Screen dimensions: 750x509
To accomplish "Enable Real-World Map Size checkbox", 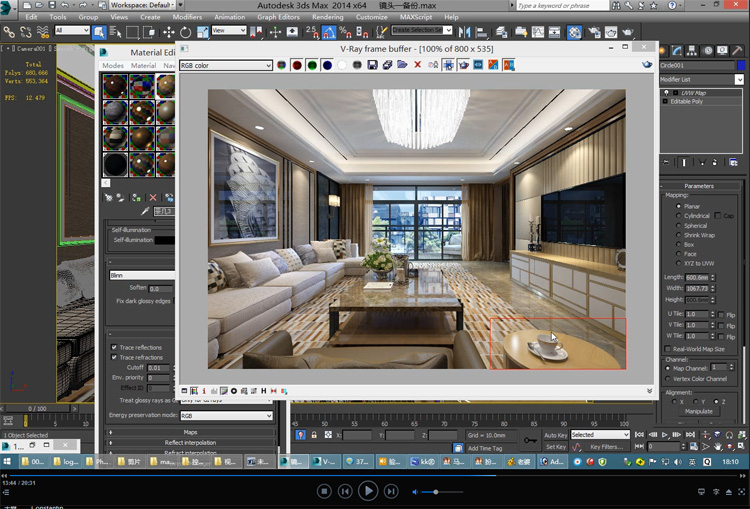I will [x=668, y=349].
